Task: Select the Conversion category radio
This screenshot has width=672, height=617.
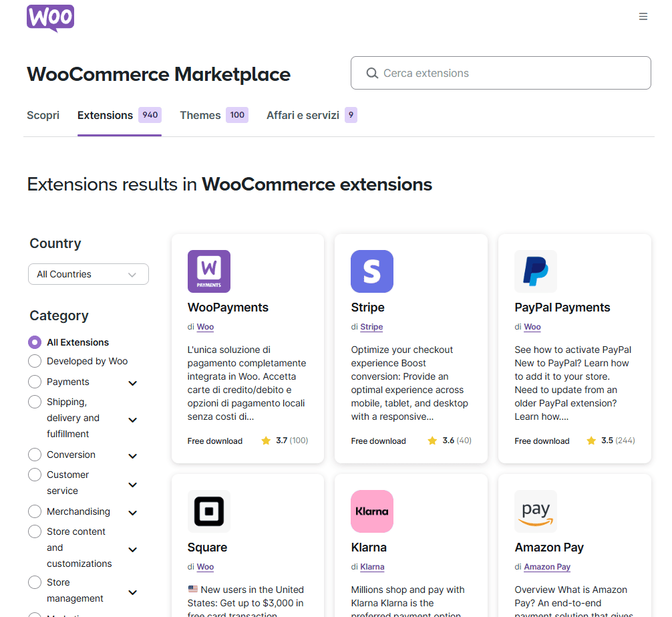Action: click(35, 455)
